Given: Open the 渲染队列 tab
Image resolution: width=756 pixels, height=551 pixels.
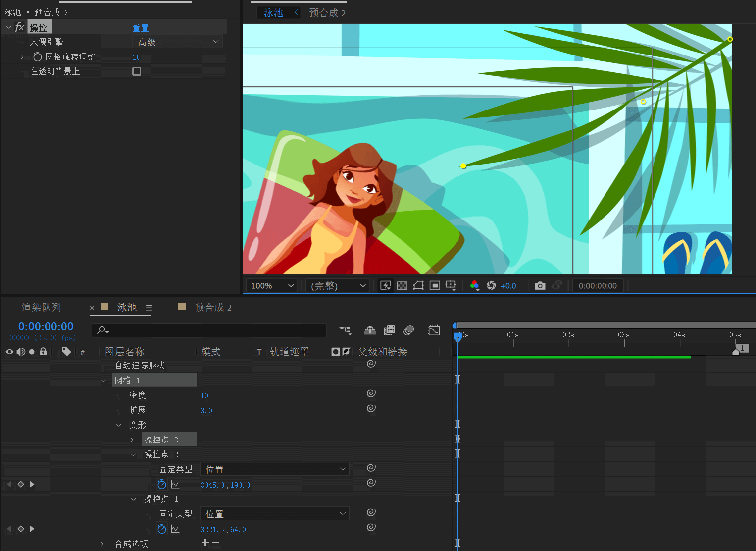Looking at the screenshot, I should coord(41,308).
